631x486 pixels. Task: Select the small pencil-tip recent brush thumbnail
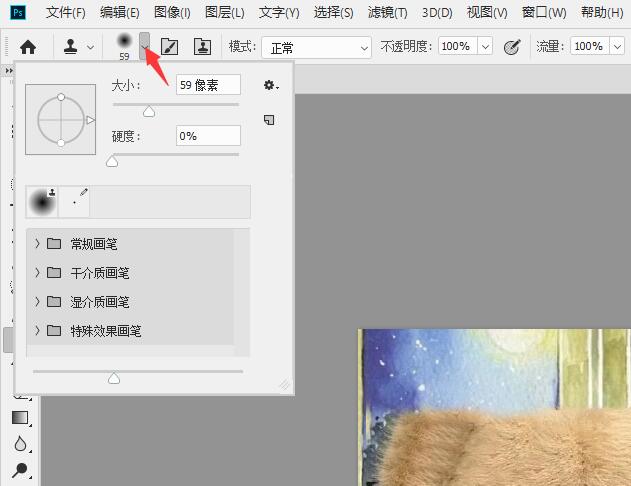(74, 202)
